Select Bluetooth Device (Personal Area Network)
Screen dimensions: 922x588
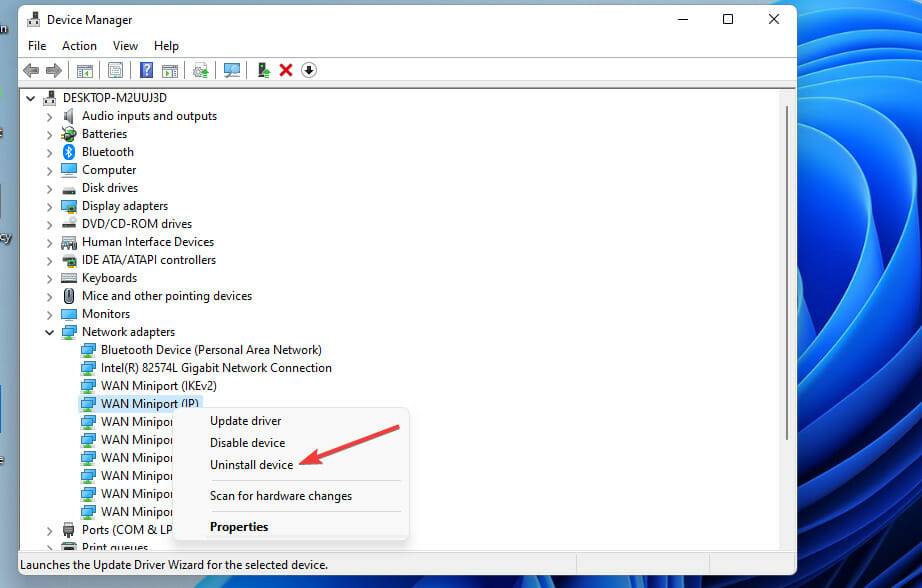[211, 350]
